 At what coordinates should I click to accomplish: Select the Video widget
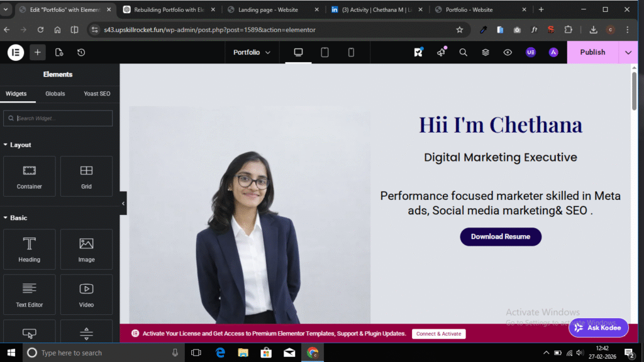pos(86,295)
